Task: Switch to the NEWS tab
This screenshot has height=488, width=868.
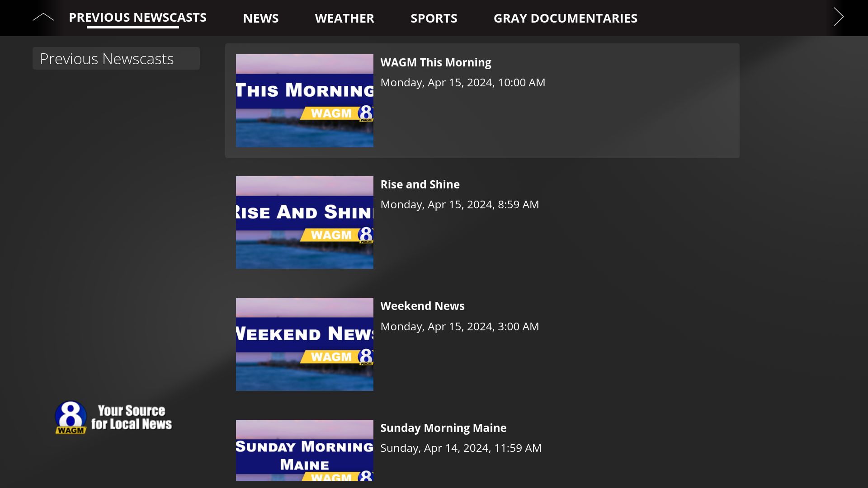Action: (x=261, y=18)
